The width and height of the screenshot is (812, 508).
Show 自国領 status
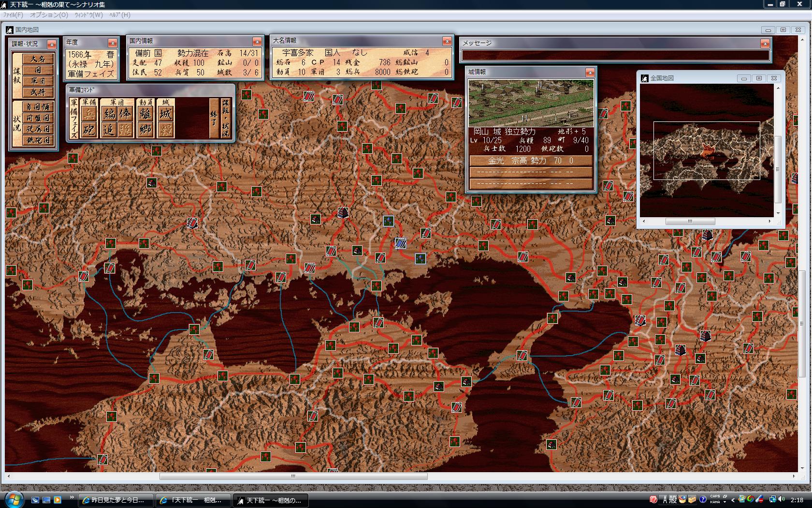[38, 107]
